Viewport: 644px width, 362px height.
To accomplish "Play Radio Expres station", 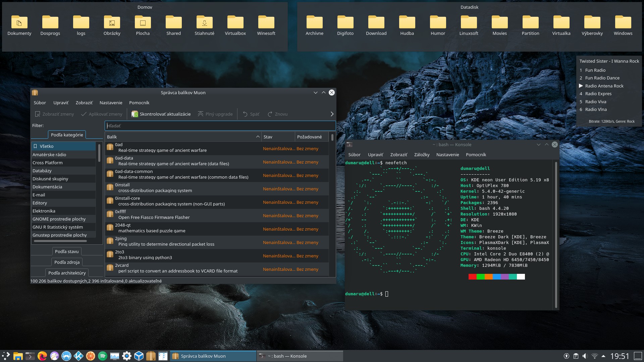I will [598, 94].
